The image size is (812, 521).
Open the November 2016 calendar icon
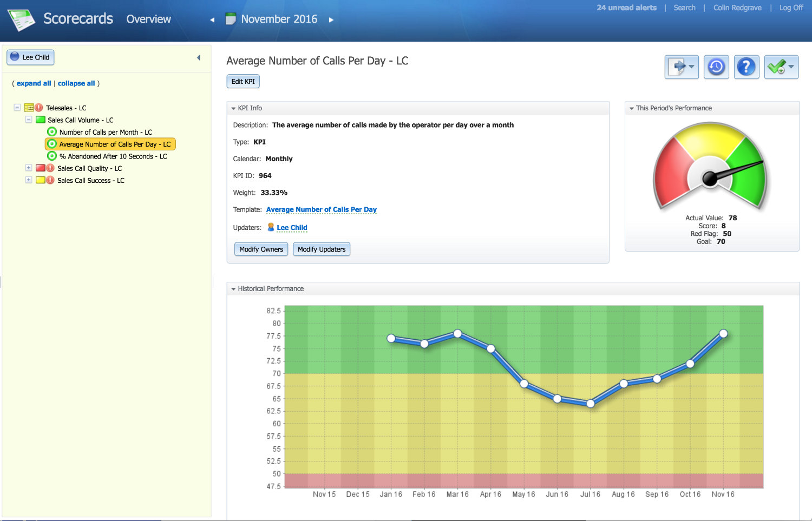point(231,19)
